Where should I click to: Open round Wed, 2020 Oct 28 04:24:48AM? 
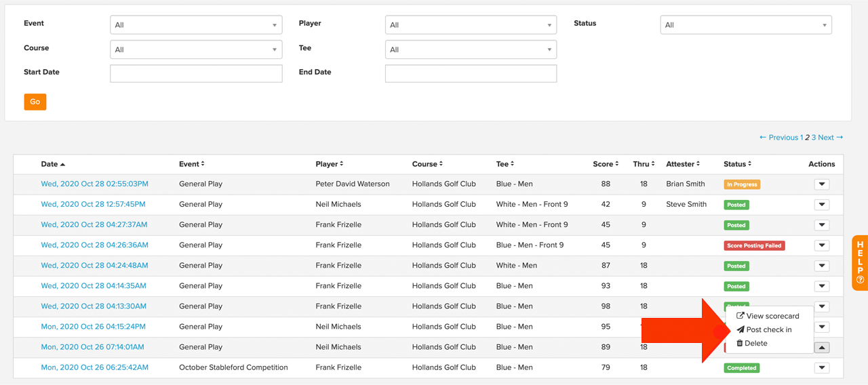coord(94,265)
